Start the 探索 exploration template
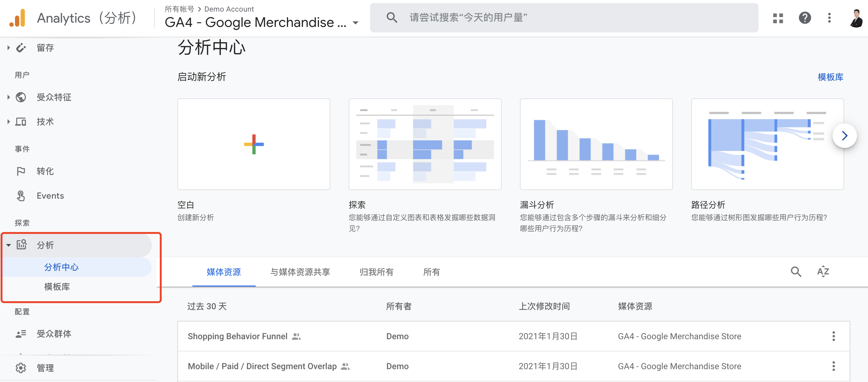This screenshot has height=382, width=868. tap(425, 144)
